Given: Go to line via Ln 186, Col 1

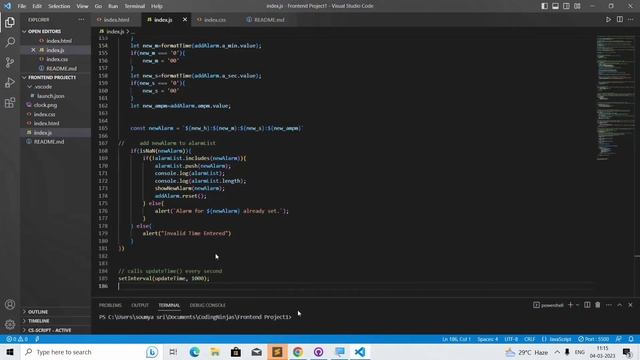Looking at the screenshot, I should (456, 339).
